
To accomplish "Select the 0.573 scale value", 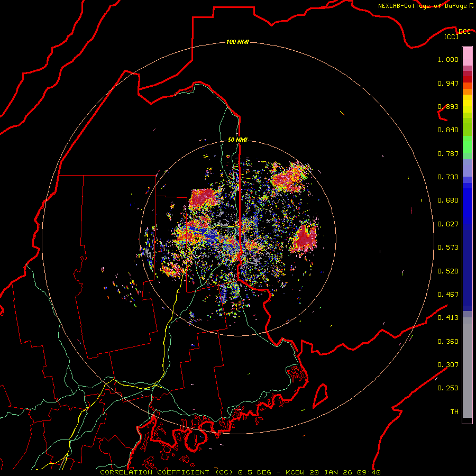I will (x=448, y=248).
